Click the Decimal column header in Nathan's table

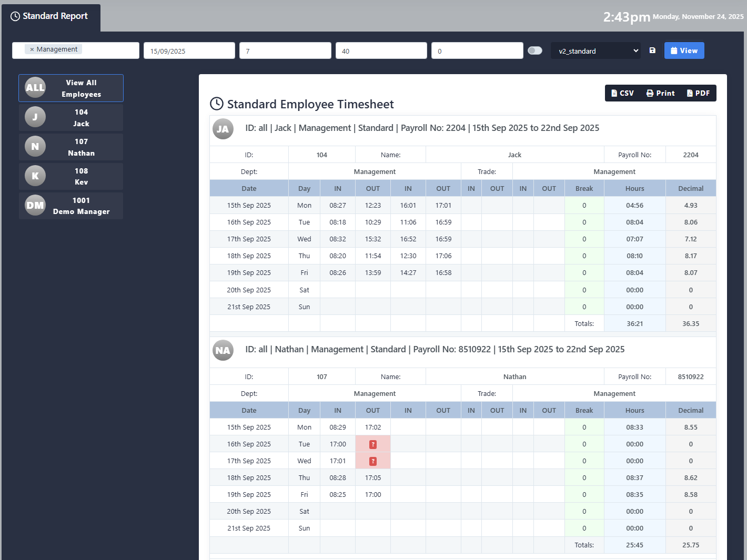pyautogui.click(x=691, y=410)
